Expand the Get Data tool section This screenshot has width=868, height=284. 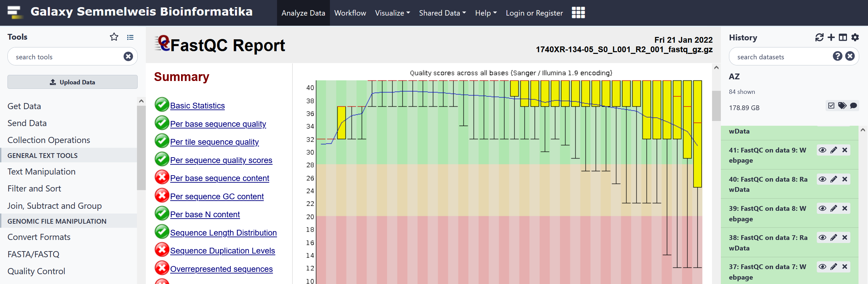pyautogui.click(x=24, y=106)
